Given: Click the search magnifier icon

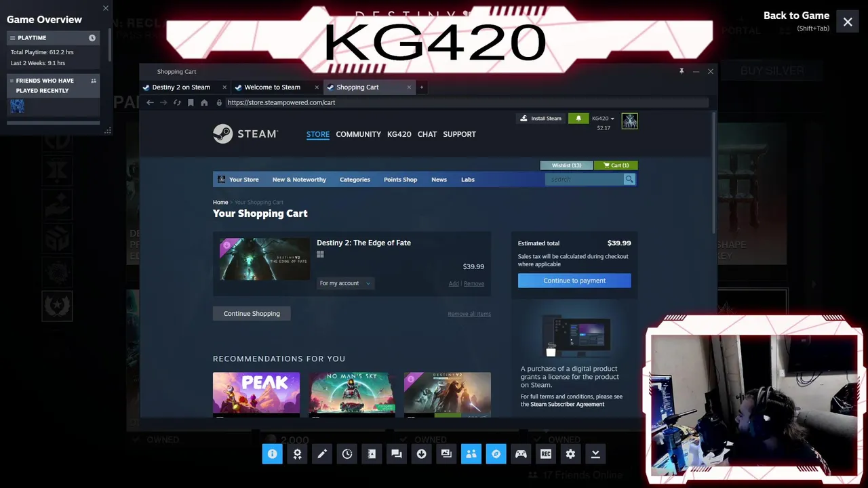Looking at the screenshot, I should (629, 180).
